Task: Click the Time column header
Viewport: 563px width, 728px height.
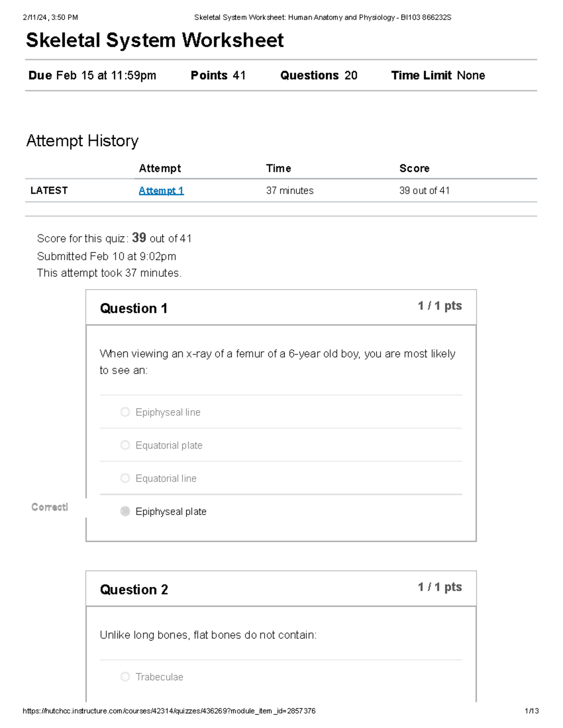Action: tap(278, 168)
